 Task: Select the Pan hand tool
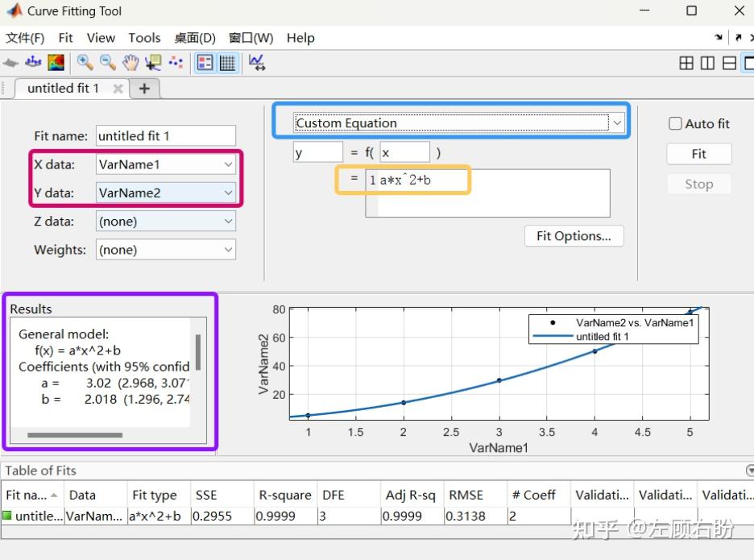tap(130, 63)
